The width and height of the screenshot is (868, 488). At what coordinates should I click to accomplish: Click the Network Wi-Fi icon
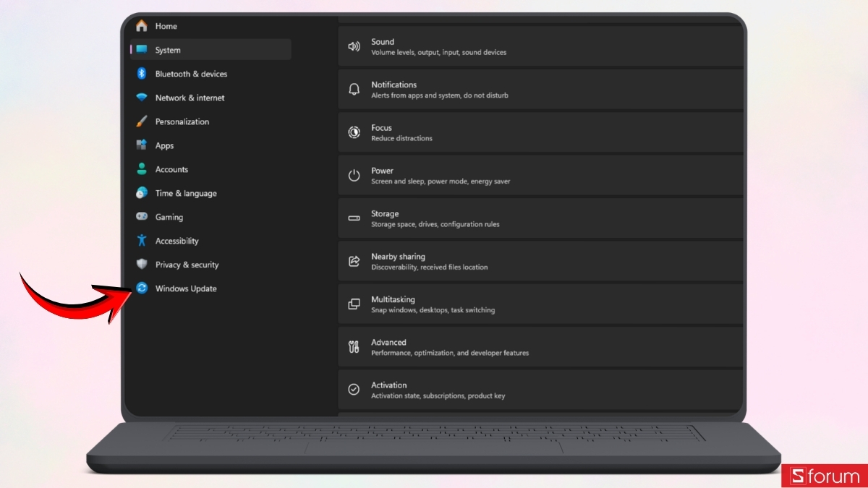click(142, 98)
